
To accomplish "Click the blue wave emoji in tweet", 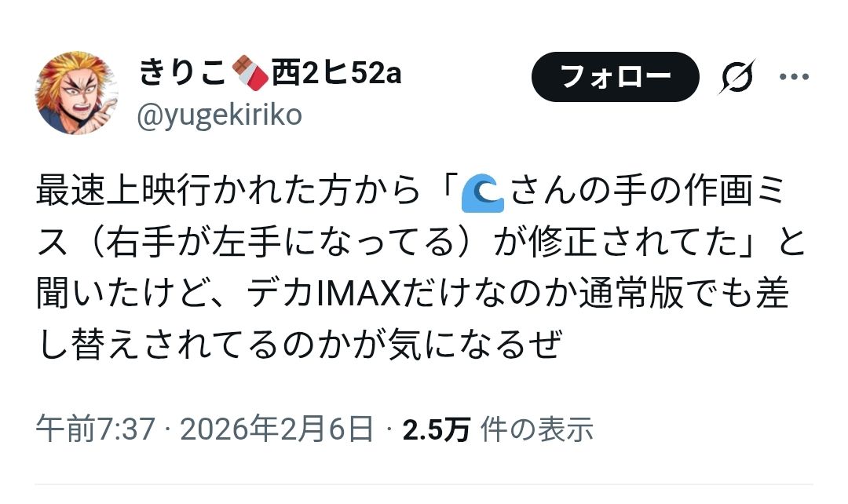I will pyautogui.click(x=482, y=193).
